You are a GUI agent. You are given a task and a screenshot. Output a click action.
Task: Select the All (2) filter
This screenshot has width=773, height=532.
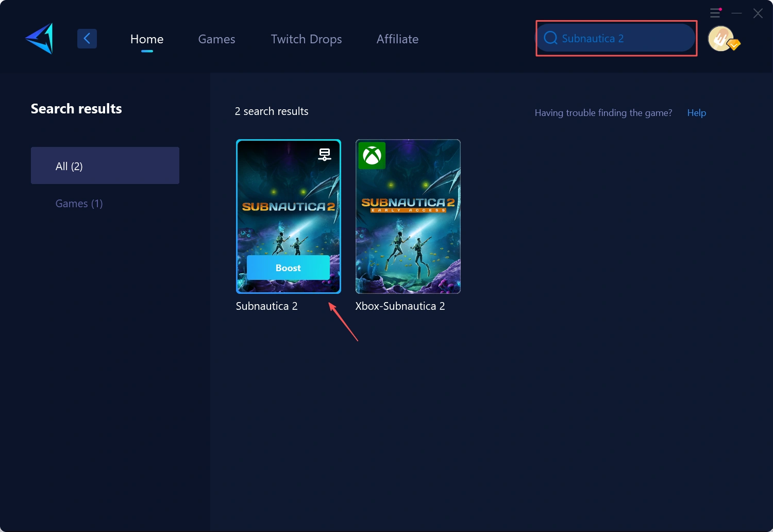click(x=105, y=165)
